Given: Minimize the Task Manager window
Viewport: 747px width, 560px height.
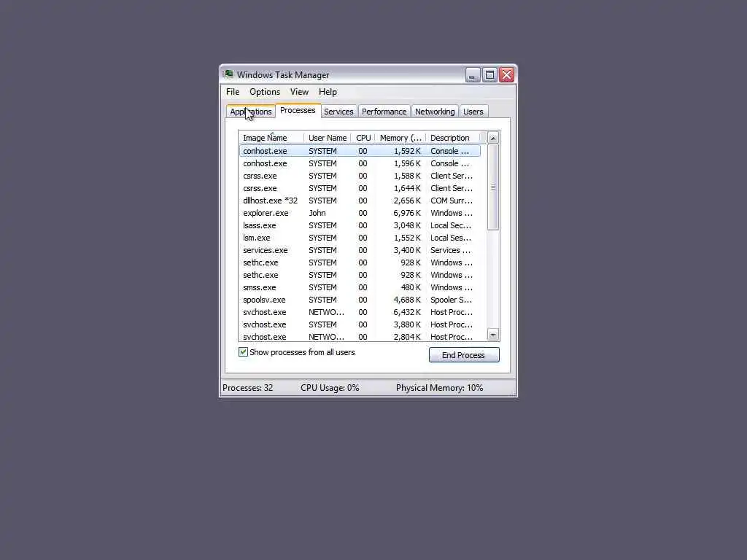Looking at the screenshot, I should tap(472, 75).
